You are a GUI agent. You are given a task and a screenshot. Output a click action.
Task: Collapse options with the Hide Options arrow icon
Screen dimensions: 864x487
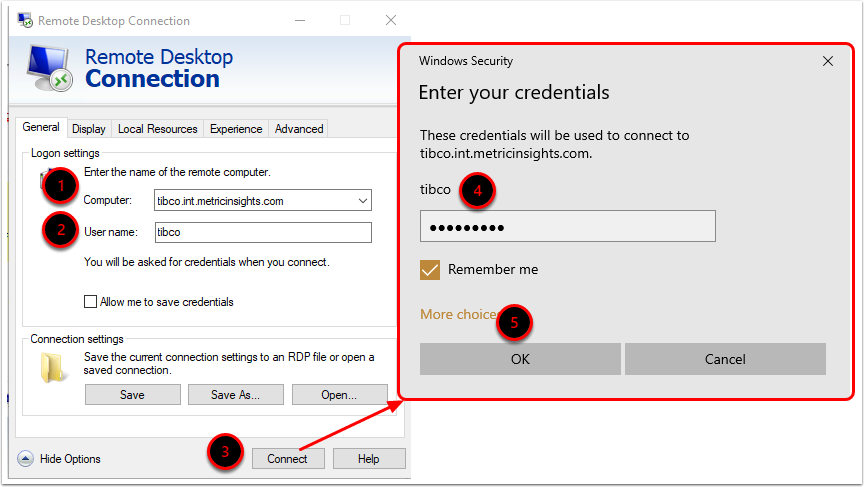click(25, 458)
